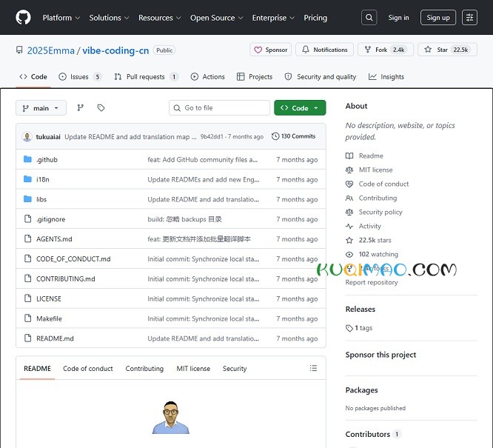Click the Go to file search field
493x448 pixels.
[x=219, y=108]
